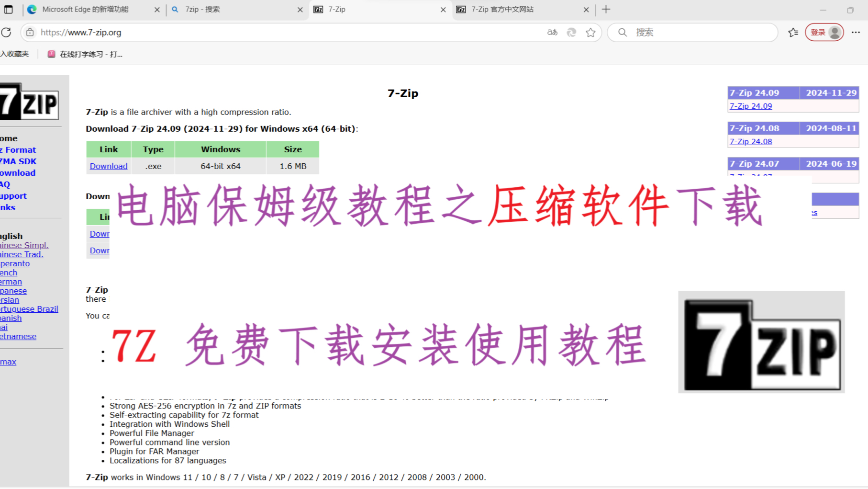Switch language to Chinese Simpl.
This screenshot has width=868, height=489.
coord(24,245)
